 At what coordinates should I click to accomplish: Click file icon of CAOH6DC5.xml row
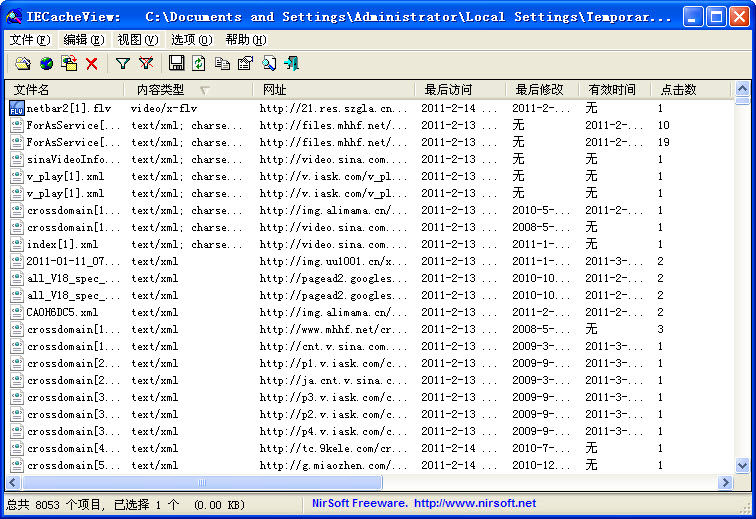pos(16,312)
